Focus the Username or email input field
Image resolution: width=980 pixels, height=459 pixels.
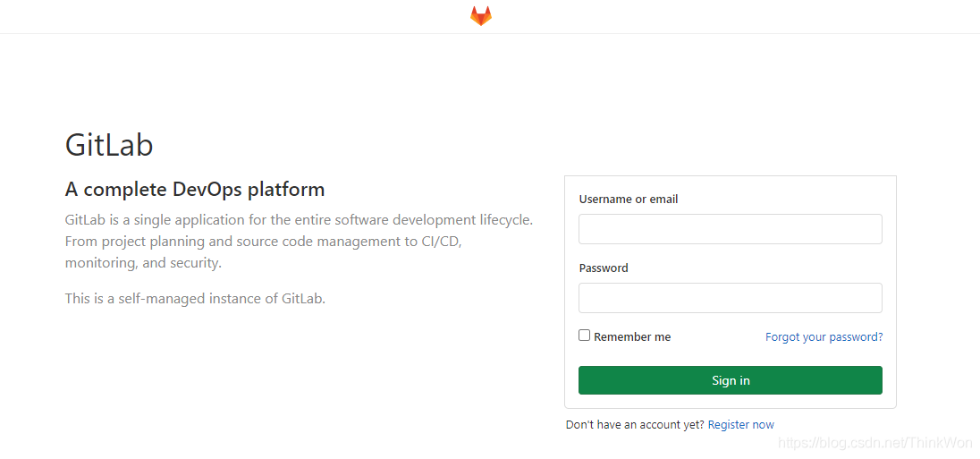point(730,229)
